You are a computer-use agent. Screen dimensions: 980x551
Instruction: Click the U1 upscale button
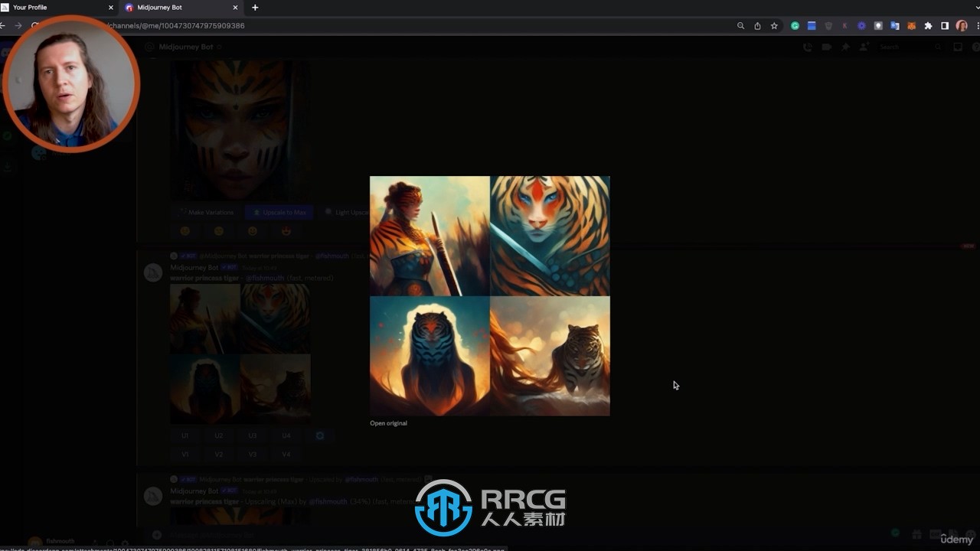coord(185,435)
